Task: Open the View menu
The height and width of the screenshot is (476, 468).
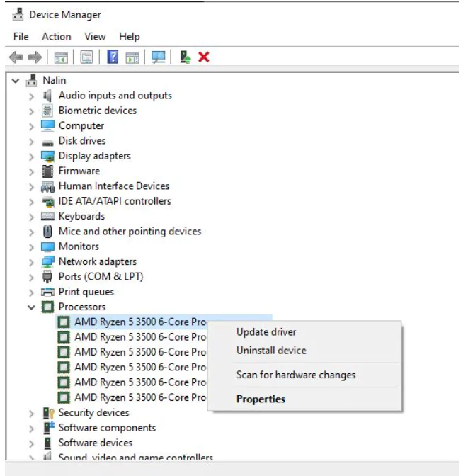Action: [x=95, y=37]
